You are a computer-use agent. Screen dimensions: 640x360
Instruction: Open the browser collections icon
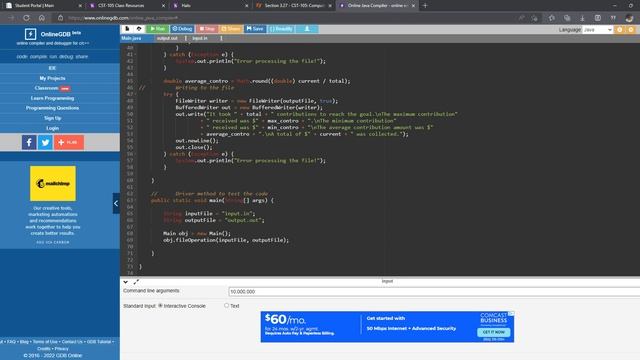[x=567, y=18]
